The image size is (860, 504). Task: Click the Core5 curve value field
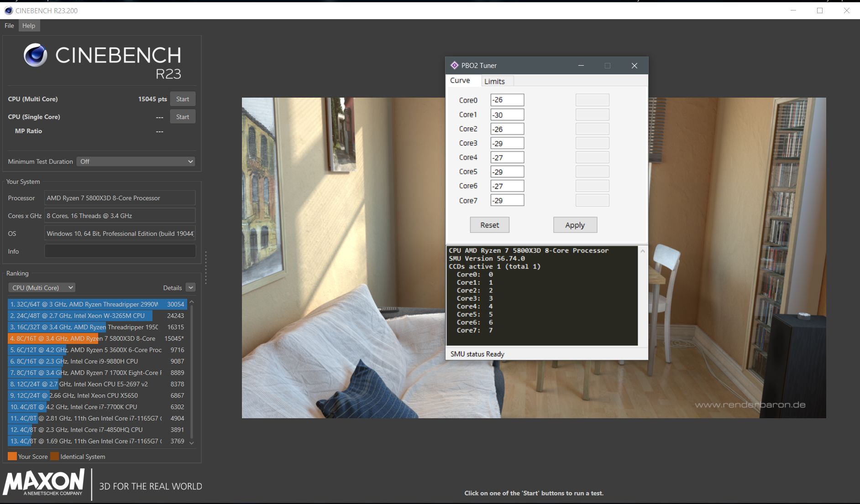point(507,171)
